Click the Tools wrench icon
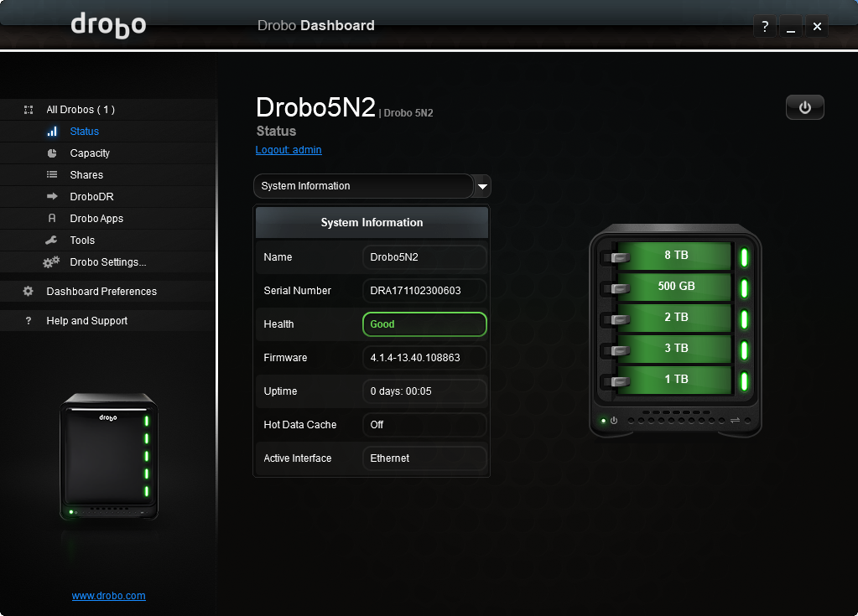The width and height of the screenshot is (858, 616). pos(51,240)
